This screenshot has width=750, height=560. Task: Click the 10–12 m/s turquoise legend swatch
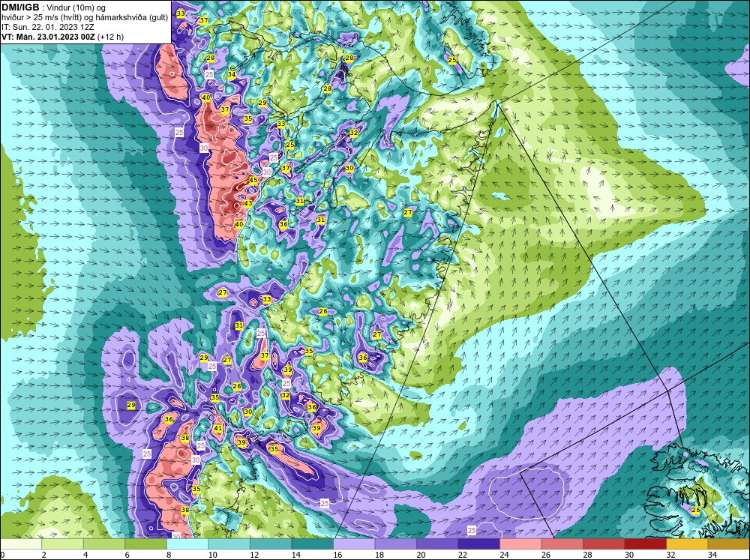[229, 544]
